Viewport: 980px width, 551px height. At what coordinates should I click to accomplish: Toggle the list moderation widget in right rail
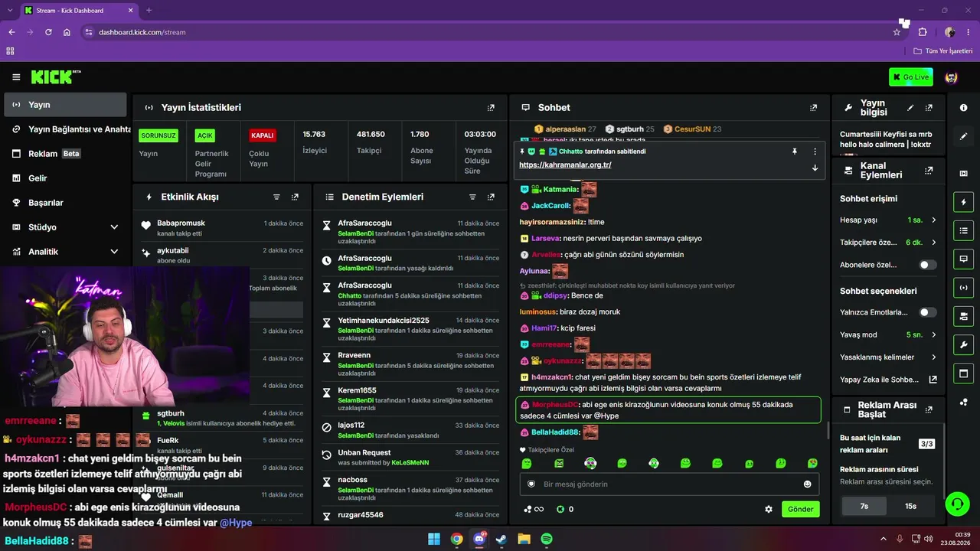[963, 230]
